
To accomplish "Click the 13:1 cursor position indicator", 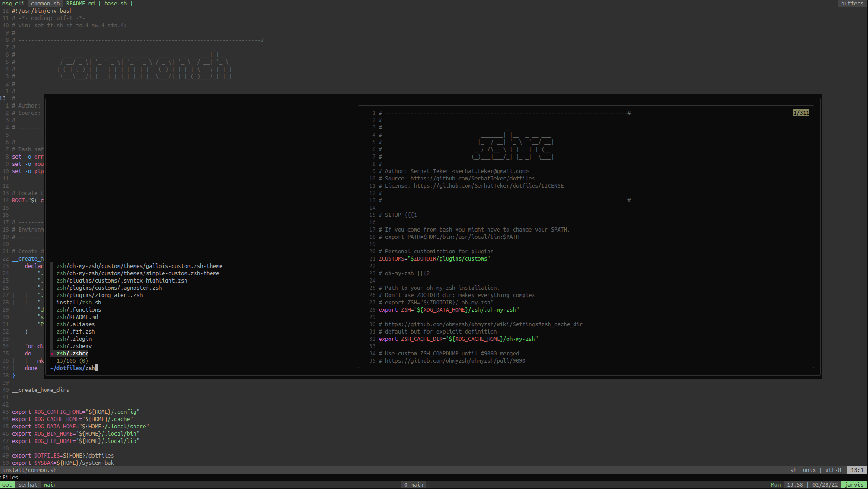I will point(857,470).
